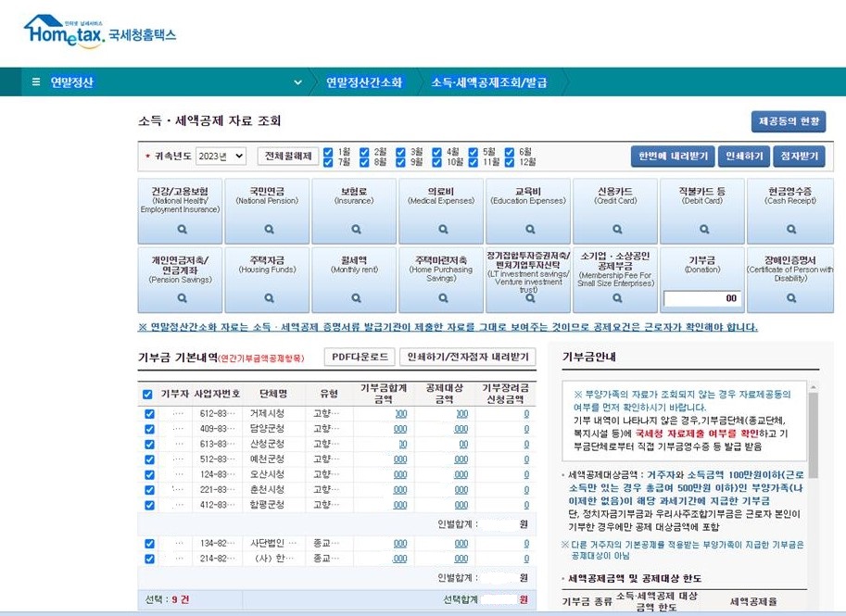The height and width of the screenshot is (616, 846).
Task: Click the PDF다운로드 button
Action: coord(360,358)
